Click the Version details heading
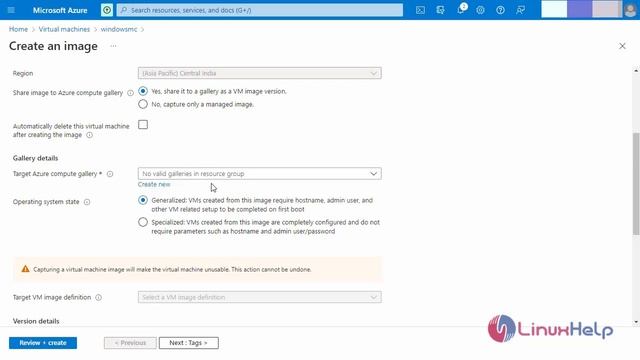Image resolution: width=640 pixels, height=360 pixels. [36, 321]
